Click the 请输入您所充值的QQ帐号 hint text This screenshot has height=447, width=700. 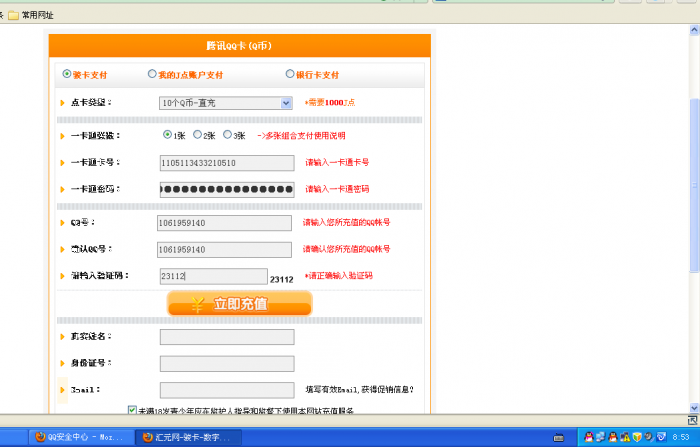346,222
